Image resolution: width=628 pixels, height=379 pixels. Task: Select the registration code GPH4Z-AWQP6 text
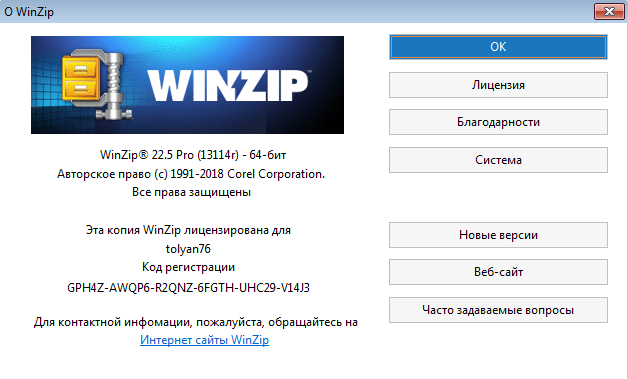coord(188,288)
